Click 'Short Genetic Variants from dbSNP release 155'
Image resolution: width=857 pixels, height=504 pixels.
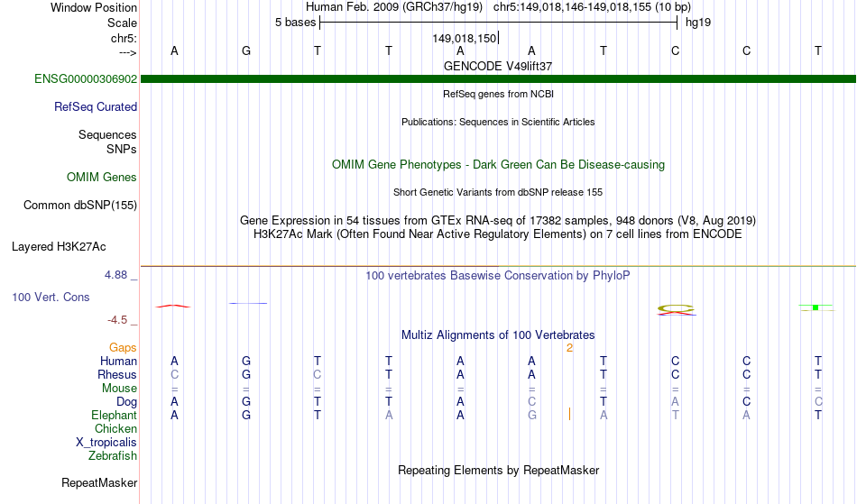coord(498,192)
